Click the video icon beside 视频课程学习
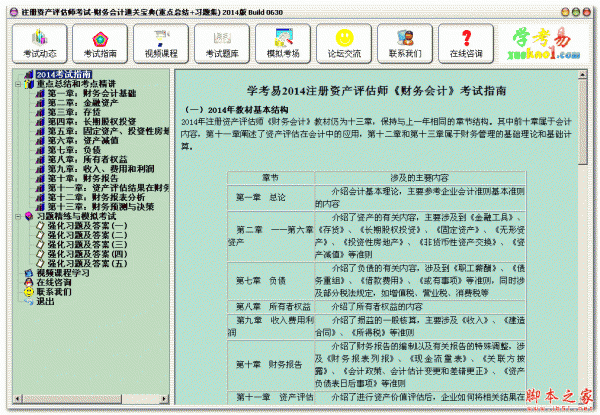Viewport: 600px width, 415px height. point(29,273)
